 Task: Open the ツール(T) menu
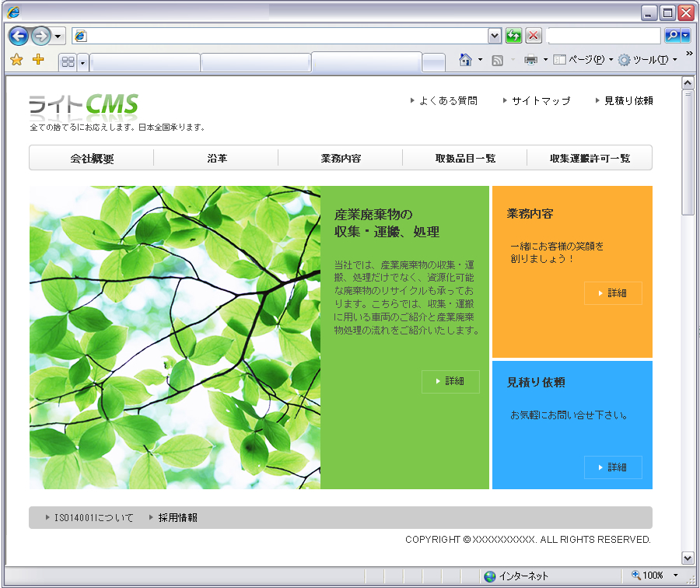tap(648, 59)
